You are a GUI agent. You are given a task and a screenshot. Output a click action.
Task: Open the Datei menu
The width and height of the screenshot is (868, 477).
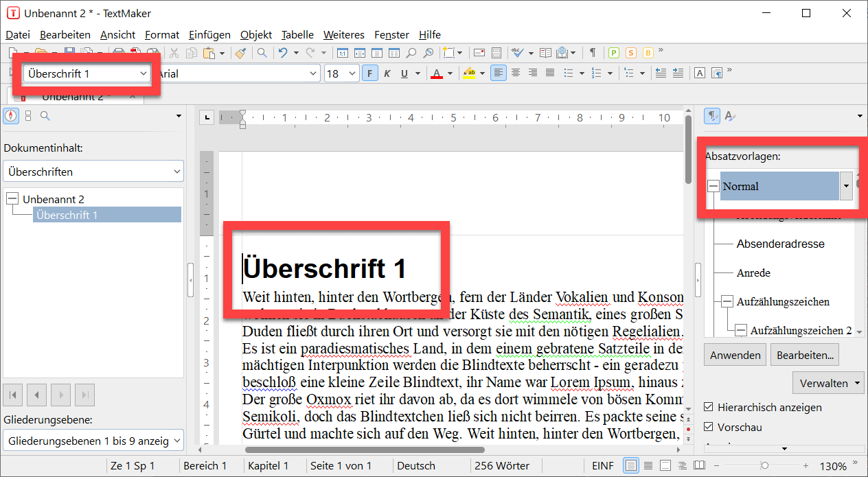18,34
